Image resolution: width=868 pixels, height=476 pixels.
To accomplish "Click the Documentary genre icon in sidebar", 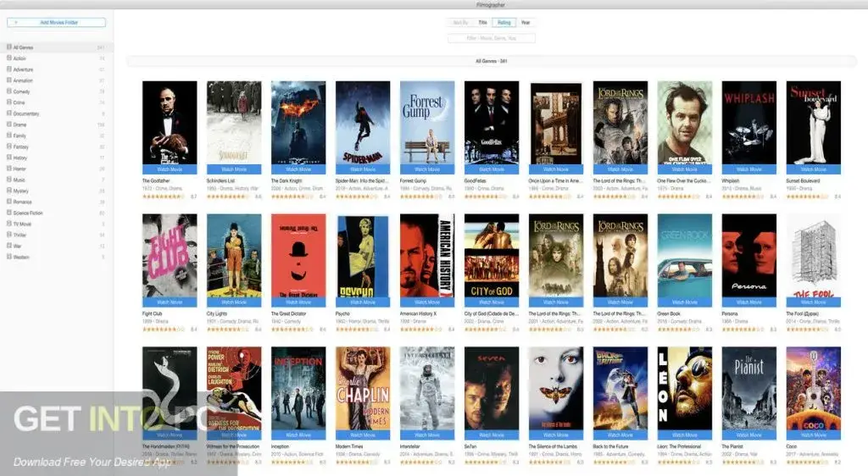I will point(8,113).
